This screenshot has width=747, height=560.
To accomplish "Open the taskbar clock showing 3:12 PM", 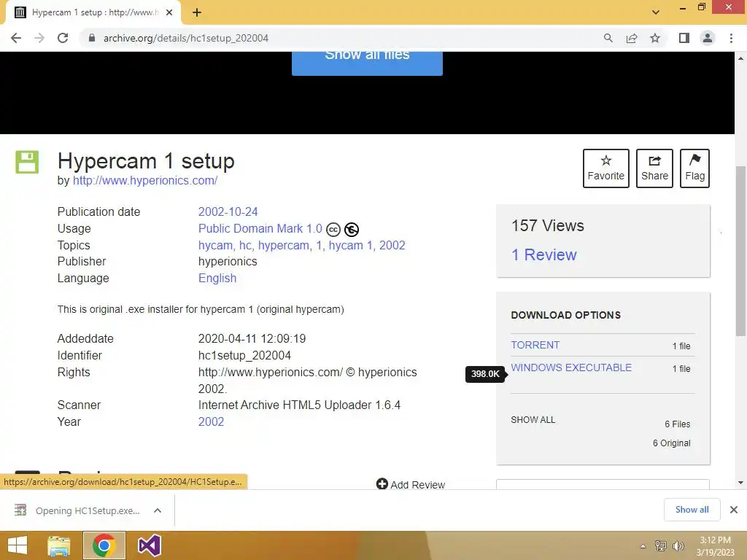I will pyautogui.click(x=715, y=546).
